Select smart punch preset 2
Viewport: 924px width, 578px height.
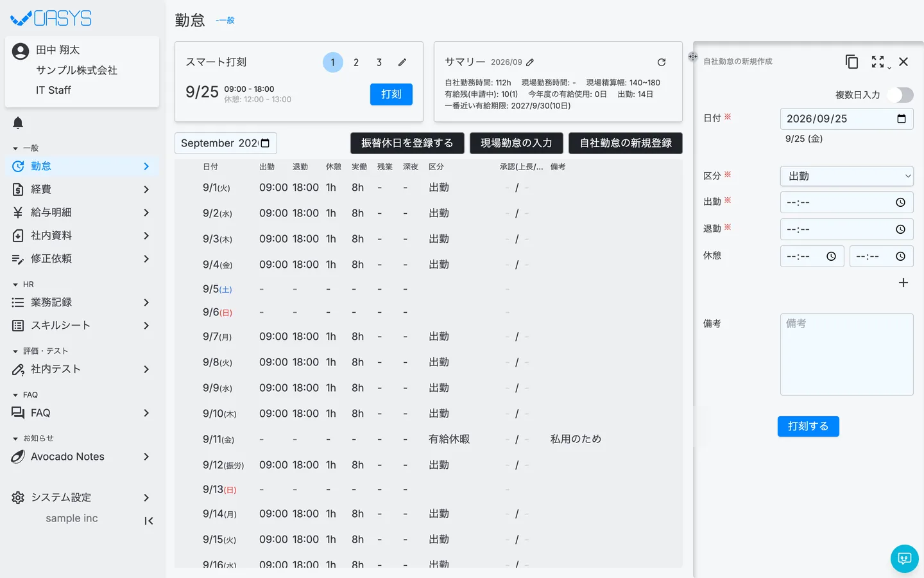(356, 62)
